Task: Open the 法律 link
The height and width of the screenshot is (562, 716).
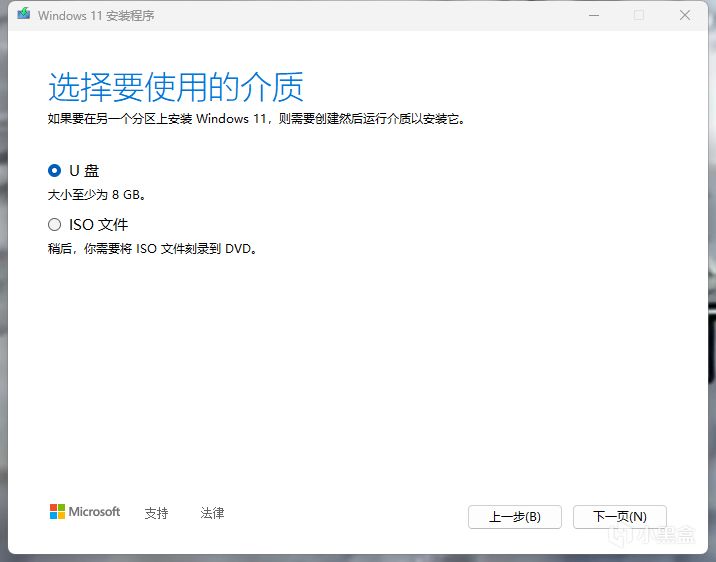Action: click(212, 513)
